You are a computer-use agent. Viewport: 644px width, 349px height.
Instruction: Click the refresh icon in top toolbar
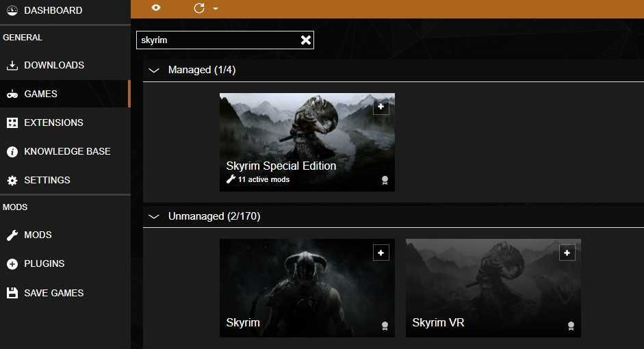[x=199, y=8]
